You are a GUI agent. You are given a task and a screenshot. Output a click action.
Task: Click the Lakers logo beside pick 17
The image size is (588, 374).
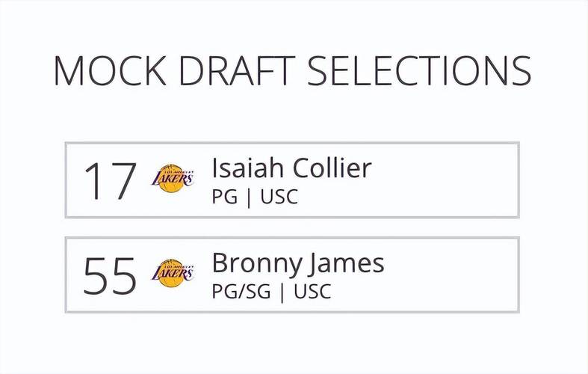[x=173, y=178]
